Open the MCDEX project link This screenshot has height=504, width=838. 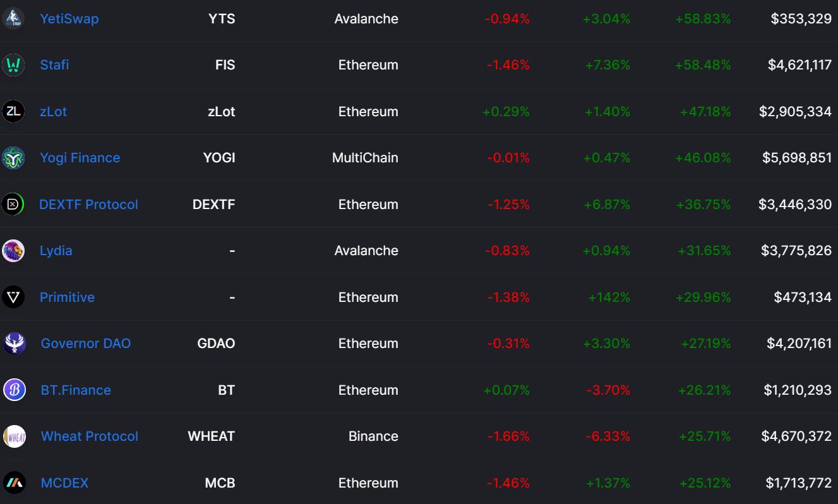64,483
